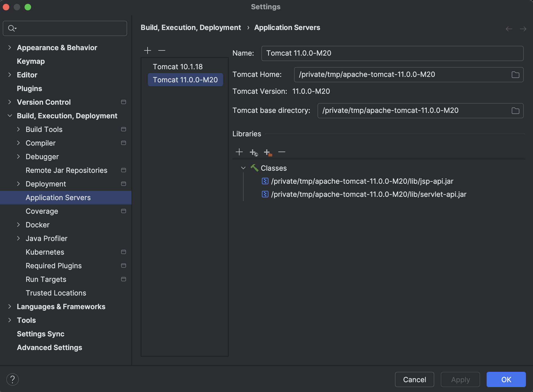The height and width of the screenshot is (392, 533).
Task: Add a library jar with the plus icon
Action: (x=239, y=152)
